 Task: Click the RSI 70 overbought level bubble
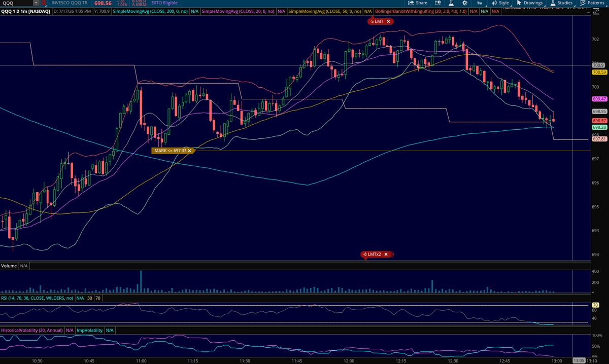click(x=596, y=305)
